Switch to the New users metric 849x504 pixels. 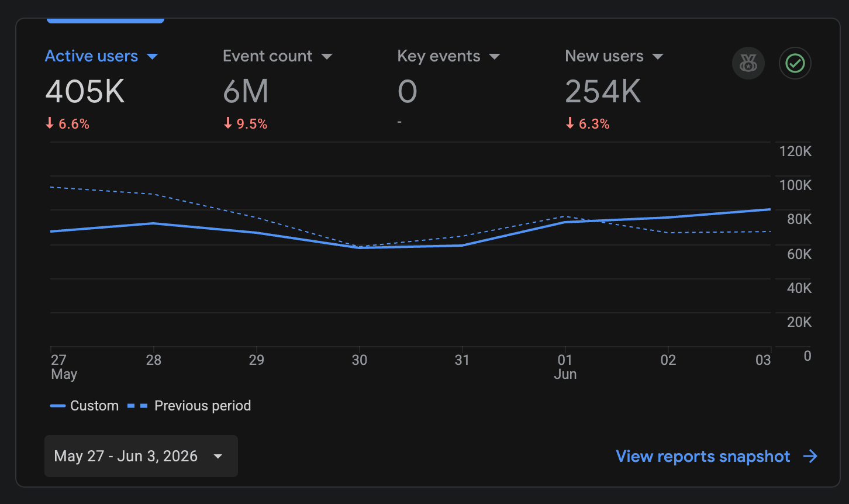click(x=604, y=56)
